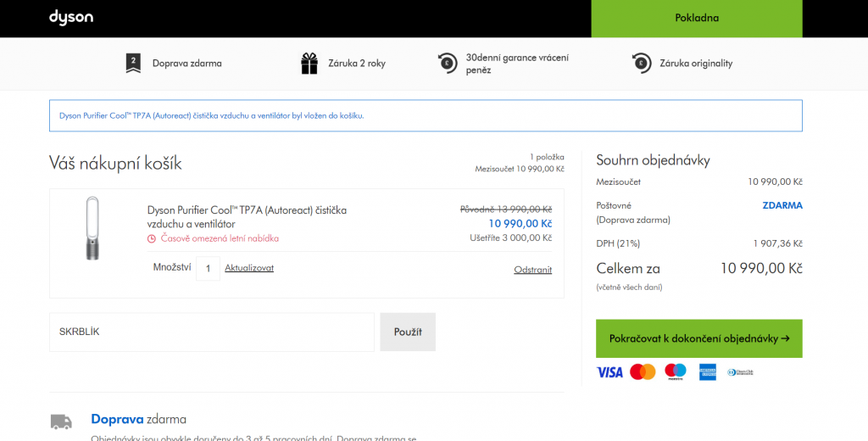This screenshot has height=441, width=868.
Task: Click the Váš nákupní košík heading
Action: [115, 164]
